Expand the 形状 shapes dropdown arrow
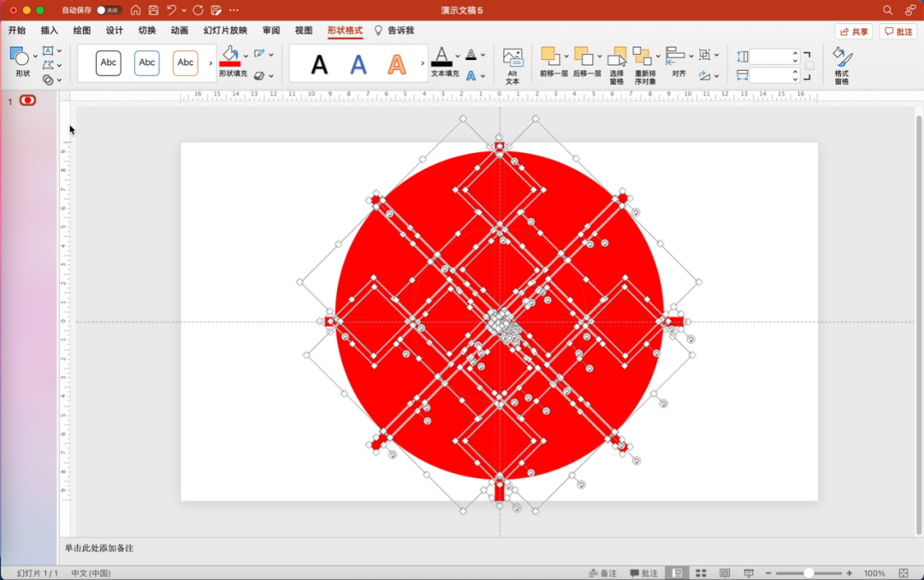924x580 pixels. pos(35,56)
